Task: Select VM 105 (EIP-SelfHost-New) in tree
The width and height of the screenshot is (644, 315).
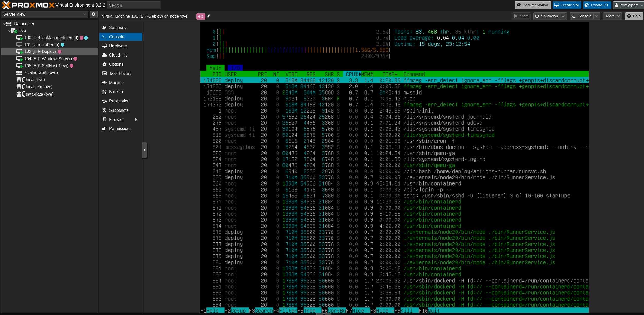Action: tap(49, 66)
